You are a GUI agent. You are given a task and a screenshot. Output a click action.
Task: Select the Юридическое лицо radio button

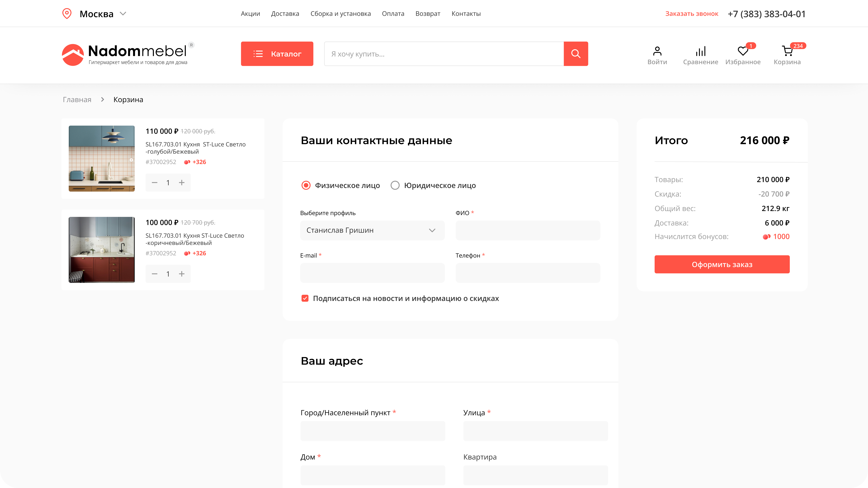point(395,185)
